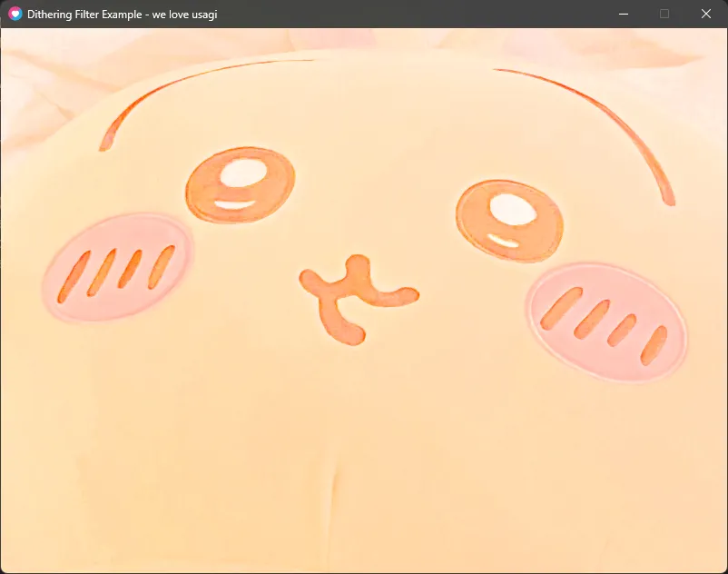Minimize the Dithering Filter Example window
Image resolution: width=728 pixels, height=574 pixels.
tap(623, 14)
